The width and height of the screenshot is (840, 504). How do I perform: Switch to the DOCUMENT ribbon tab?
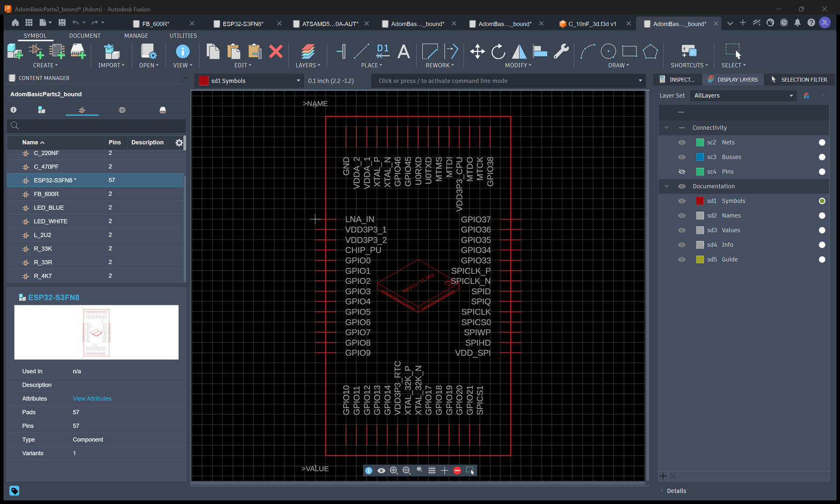coord(85,35)
